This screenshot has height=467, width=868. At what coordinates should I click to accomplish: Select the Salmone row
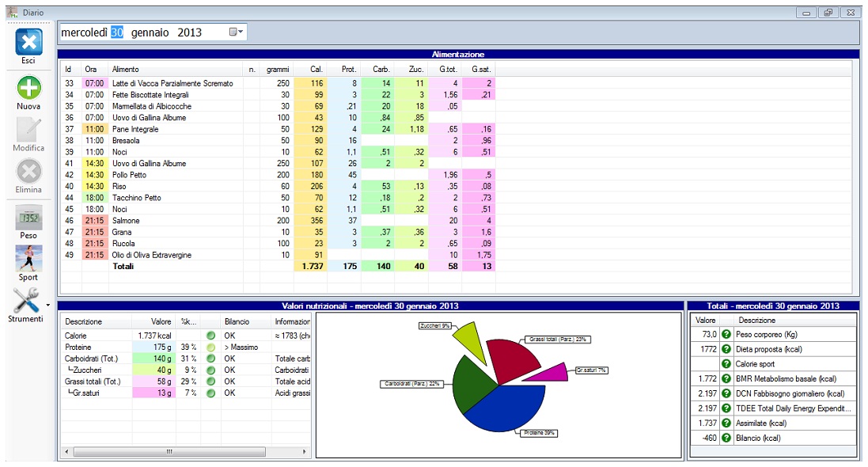coord(279,221)
